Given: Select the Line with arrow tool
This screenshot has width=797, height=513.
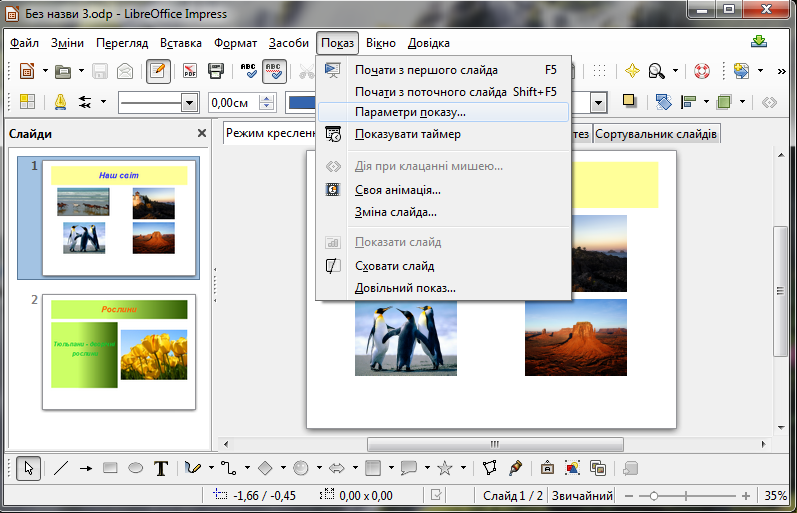Looking at the screenshot, I should click(x=86, y=468).
